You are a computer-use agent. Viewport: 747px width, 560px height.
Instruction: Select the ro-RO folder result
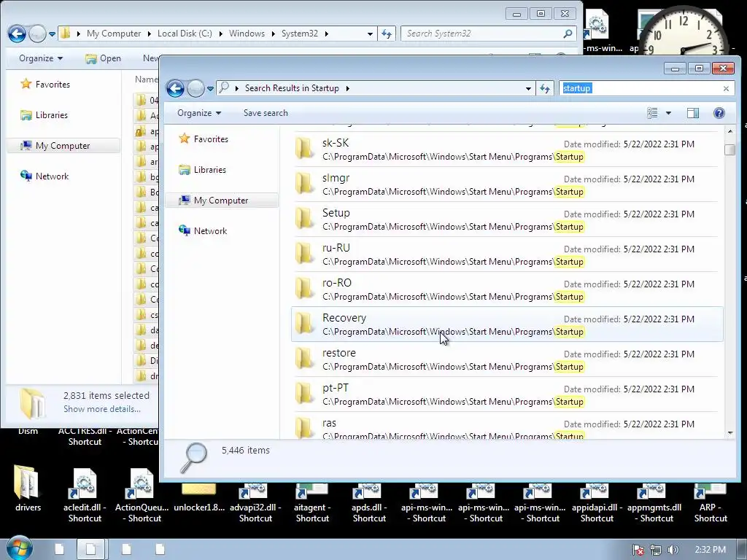tap(506, 289)
